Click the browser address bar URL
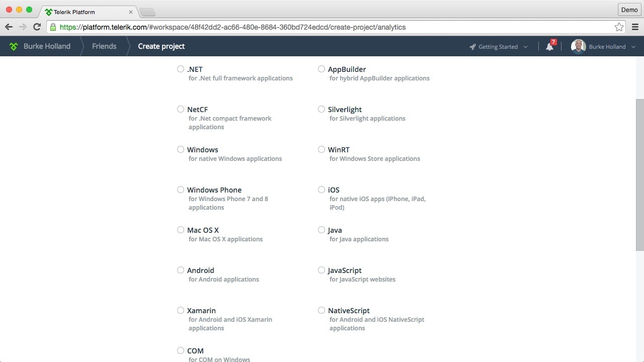The width and height of the screenshot is (644, 362). click(231, 27)
